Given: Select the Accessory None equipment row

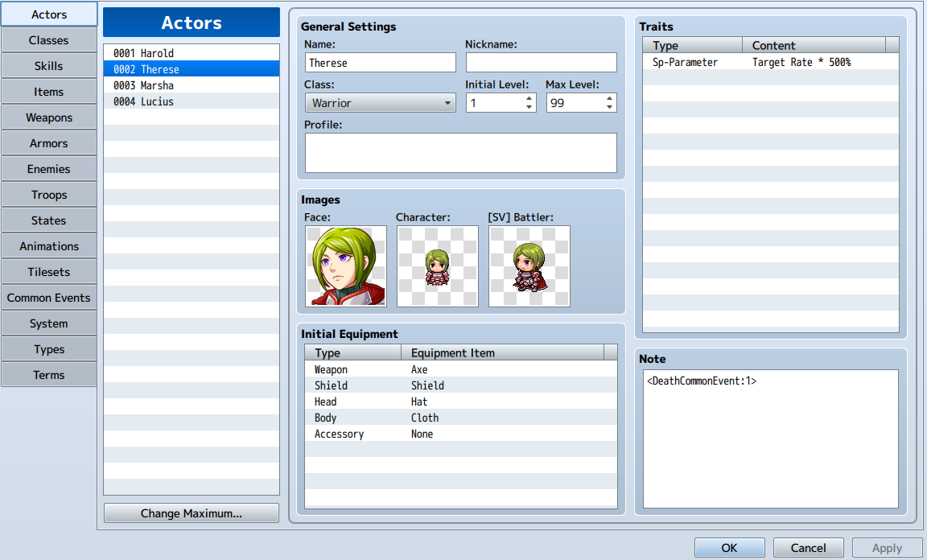Looking at the screenshot, I should click(x=460, y=434).
